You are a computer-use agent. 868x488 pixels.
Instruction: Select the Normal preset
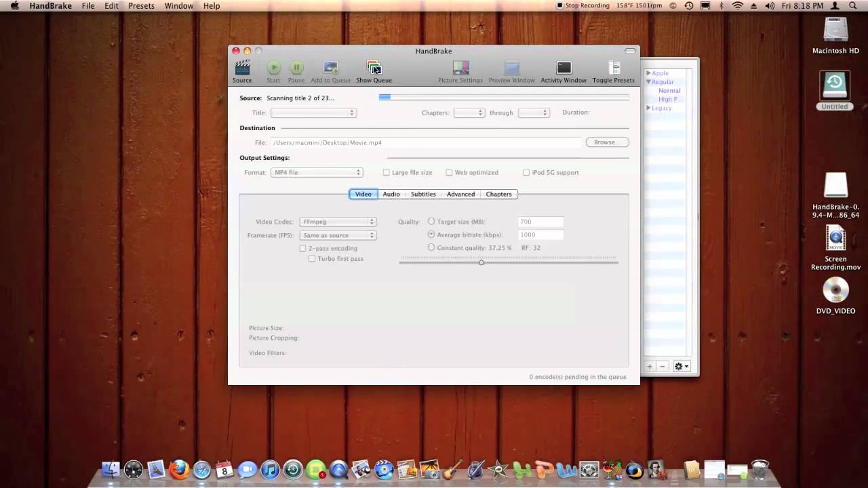(x=669, y=91)
